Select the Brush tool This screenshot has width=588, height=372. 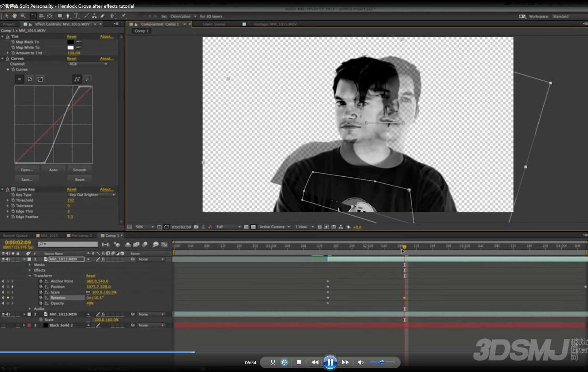(x=87, y=16)
